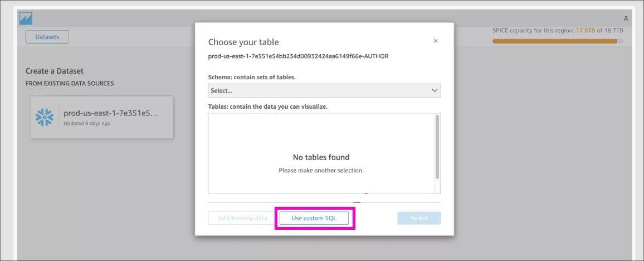Image resolution: width=644 pixels, height=261 pixels.
Task: Click the Datasets button
Action: pyautogui.click(x=47, y=37)
